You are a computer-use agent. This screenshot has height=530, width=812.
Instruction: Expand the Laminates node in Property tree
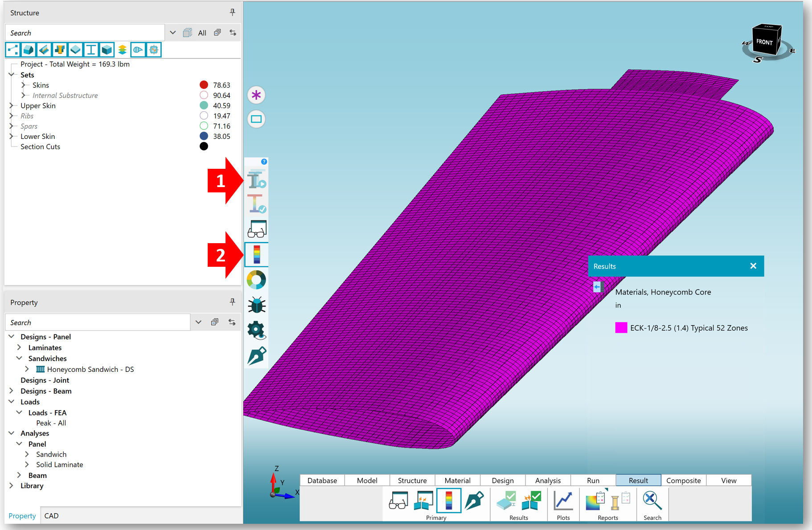tap(19, 347)
